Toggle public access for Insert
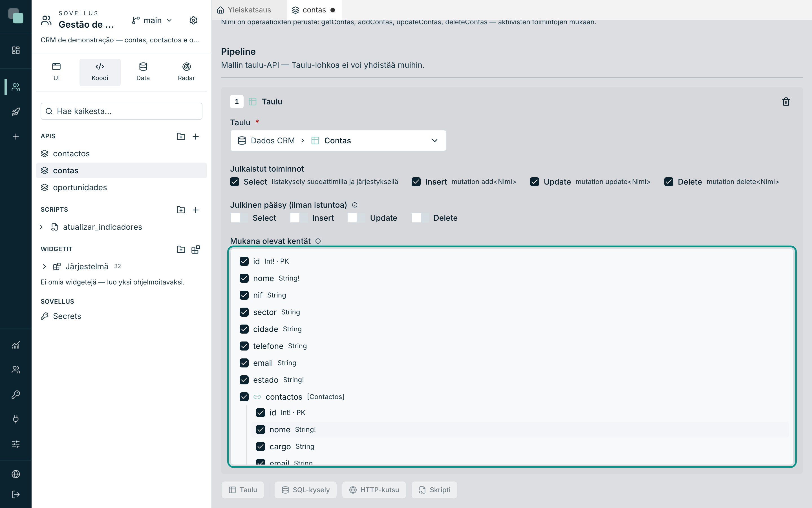The width and height of the screenshot is (812, 508). [x=299, y=218]
